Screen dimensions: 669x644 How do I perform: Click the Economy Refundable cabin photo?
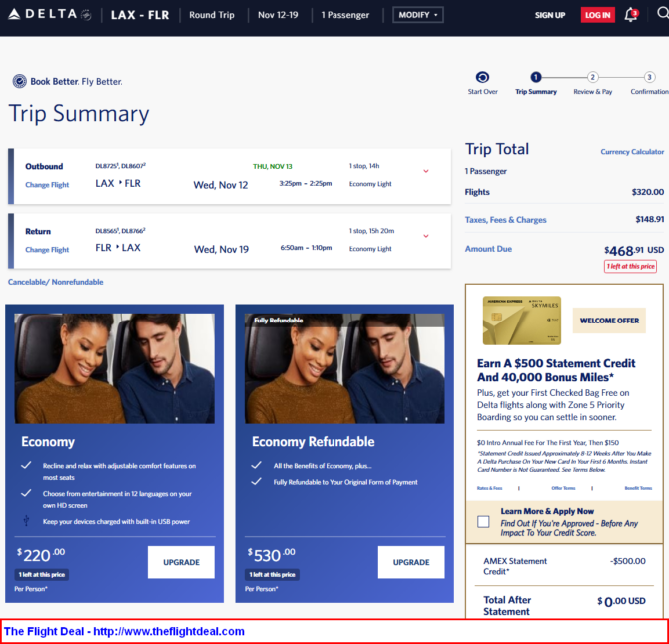[x=344, y=368]
